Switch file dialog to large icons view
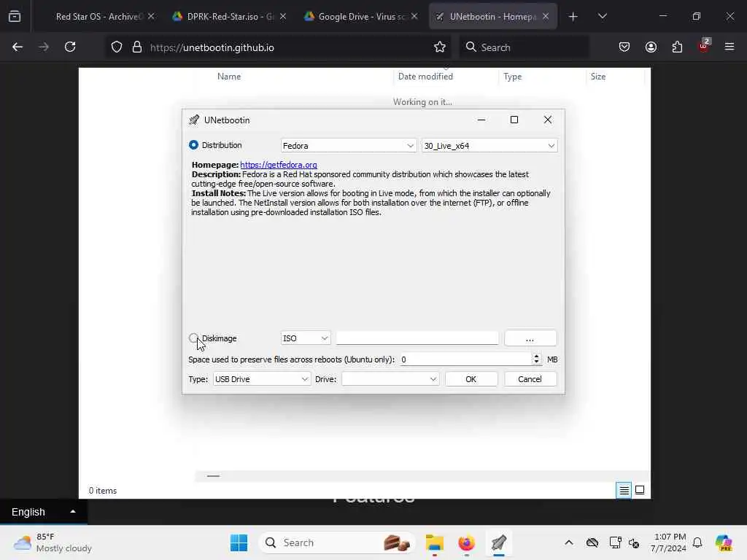 (640, 490)
